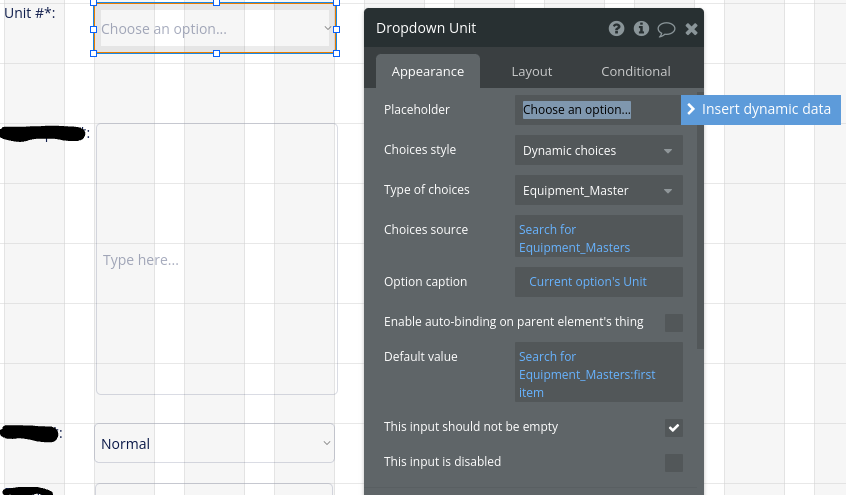
Task: Expand the Choices style dropdown
Action: [599, 151]
